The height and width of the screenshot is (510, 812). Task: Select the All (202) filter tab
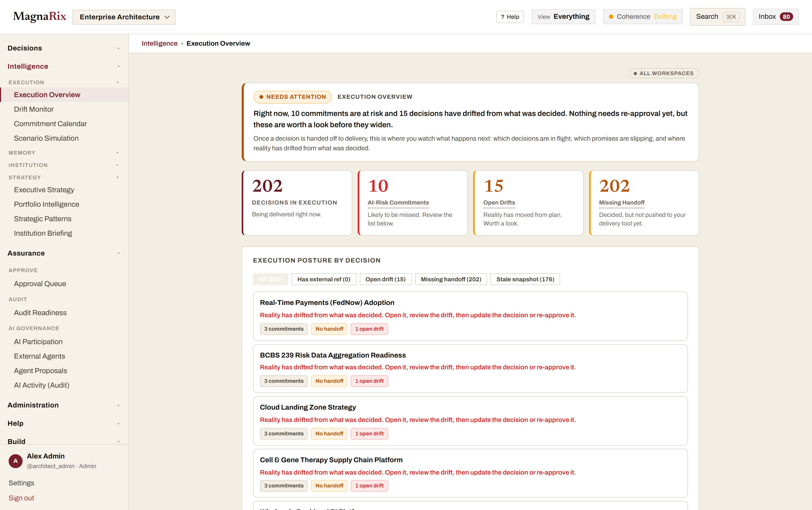click(x=270, y=279)
